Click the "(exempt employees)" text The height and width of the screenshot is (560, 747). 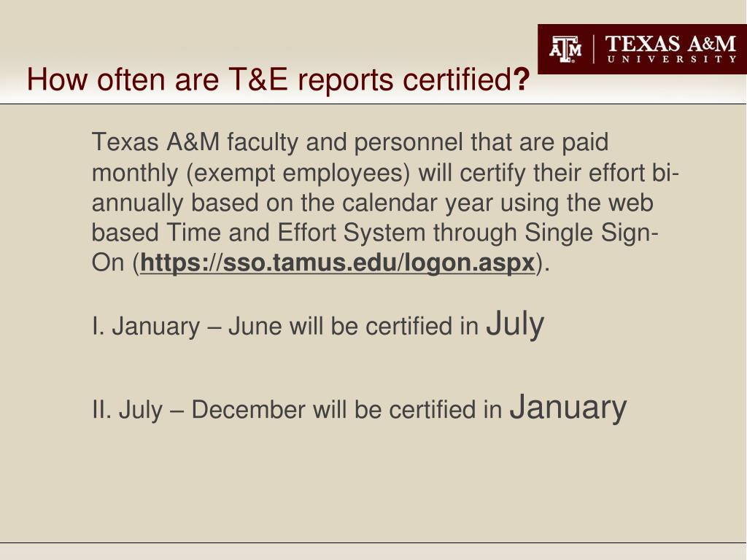pos(298,172)
